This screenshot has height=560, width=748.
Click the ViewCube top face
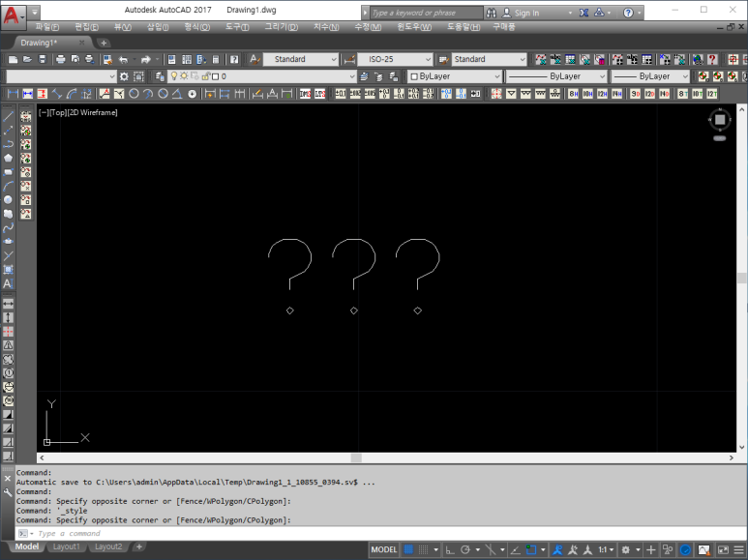[720, 119]
